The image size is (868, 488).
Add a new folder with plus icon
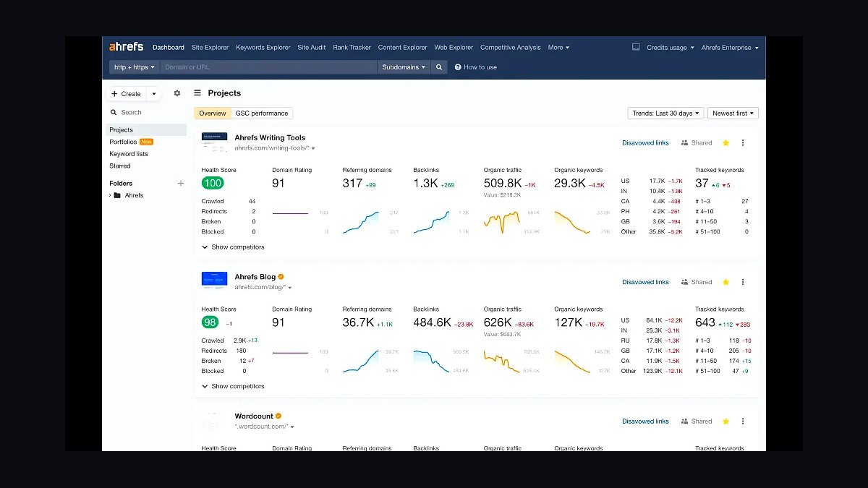click(181, 184)
